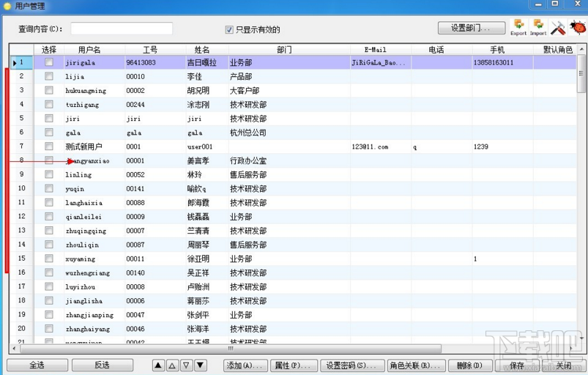Click the 全选 select-all button
The image size is (588, 375).
pyautogui.click(x=37, y=365)
